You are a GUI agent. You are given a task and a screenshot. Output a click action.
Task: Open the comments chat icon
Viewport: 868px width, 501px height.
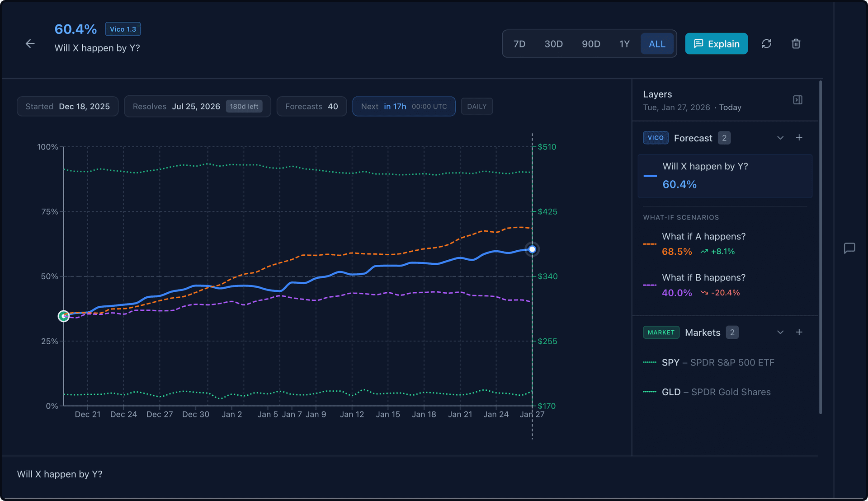click(x=849, y=248)
